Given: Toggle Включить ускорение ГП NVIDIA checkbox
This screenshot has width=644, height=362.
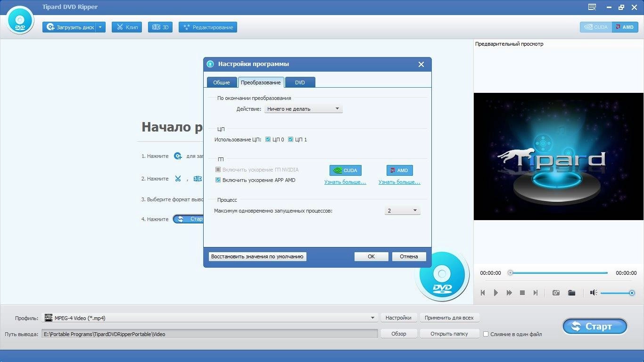Looking at the screenshot, I should point(218,170).
